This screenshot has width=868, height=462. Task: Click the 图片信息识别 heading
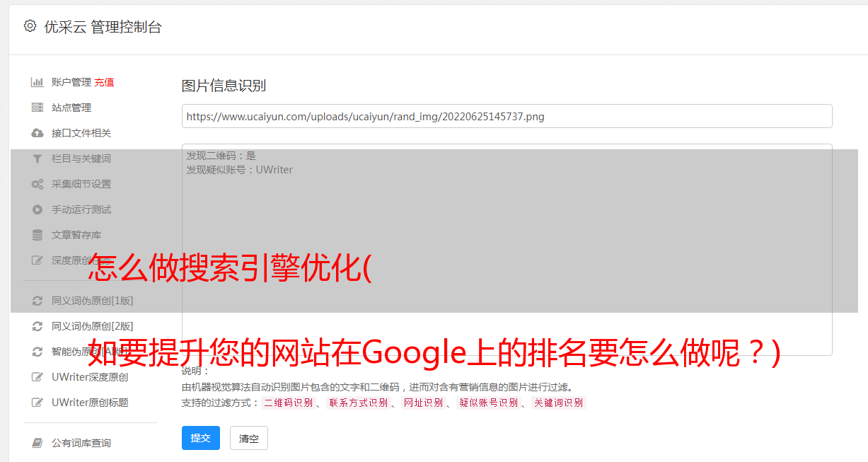click(x=224, y=86)
